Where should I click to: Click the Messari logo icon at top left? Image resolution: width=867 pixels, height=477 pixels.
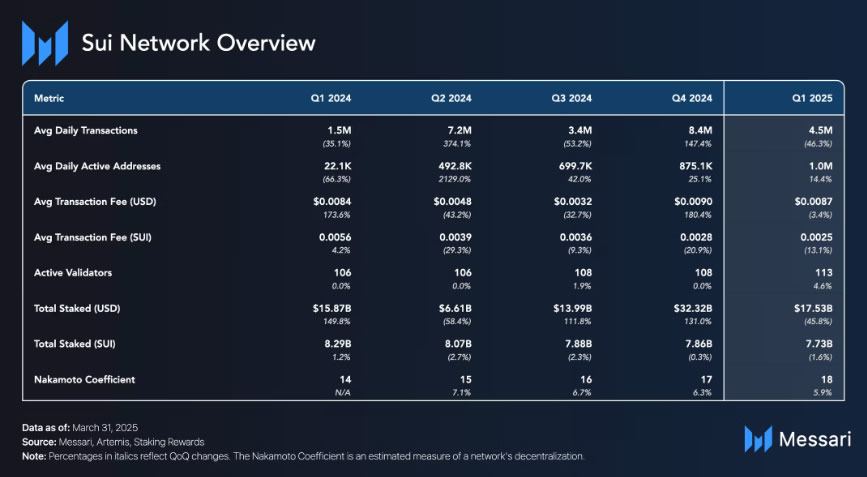pos(43,43)
